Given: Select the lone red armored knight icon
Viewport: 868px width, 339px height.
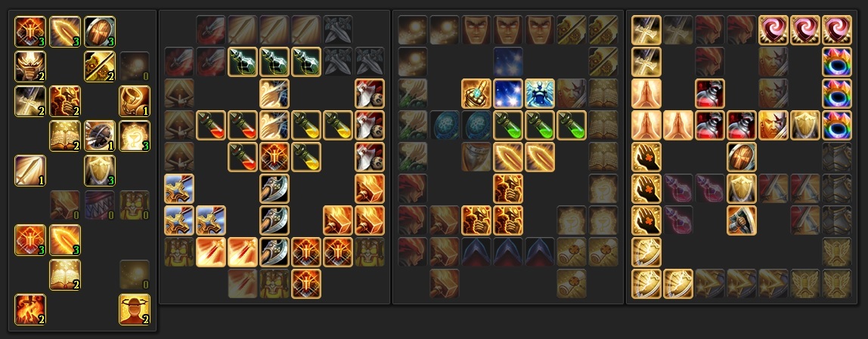Looking at the screenshot, I should [x=710, y=94].
